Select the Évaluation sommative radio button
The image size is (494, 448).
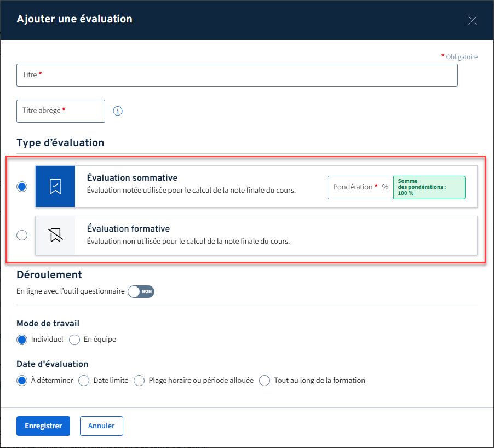(21, 187)
